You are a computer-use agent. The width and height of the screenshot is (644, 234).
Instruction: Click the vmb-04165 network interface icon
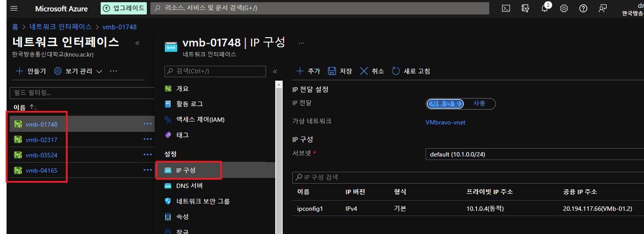pos(18,171)
